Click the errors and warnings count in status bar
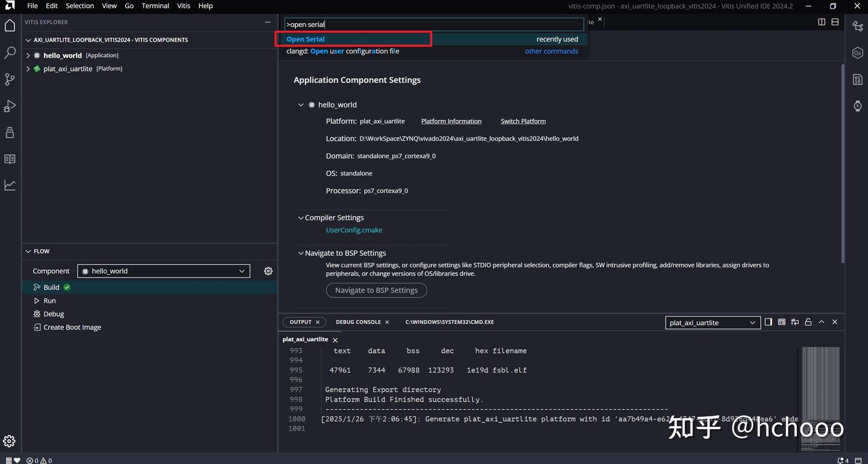This screenshot has height=464, width=868. tap(39, 460)
